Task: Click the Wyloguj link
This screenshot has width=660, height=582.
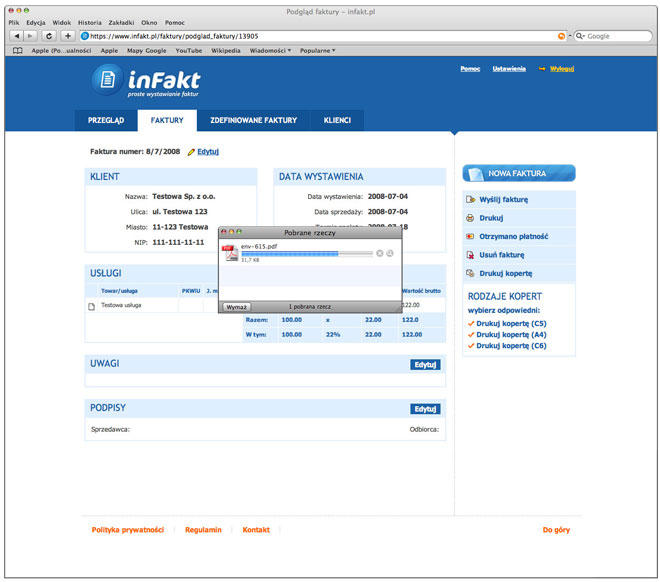Action: click(x=562, y=69)
